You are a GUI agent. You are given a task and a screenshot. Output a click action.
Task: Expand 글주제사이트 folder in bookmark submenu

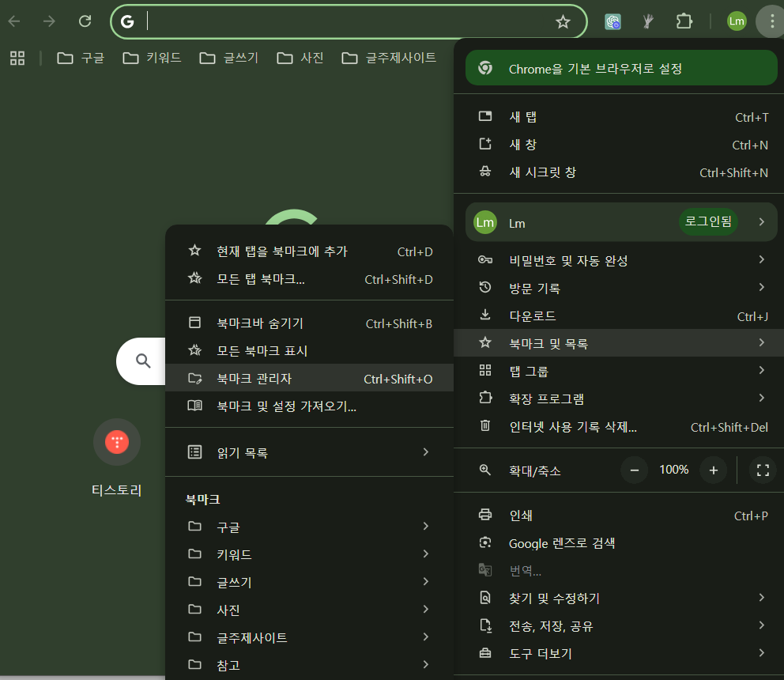(310, 637)
